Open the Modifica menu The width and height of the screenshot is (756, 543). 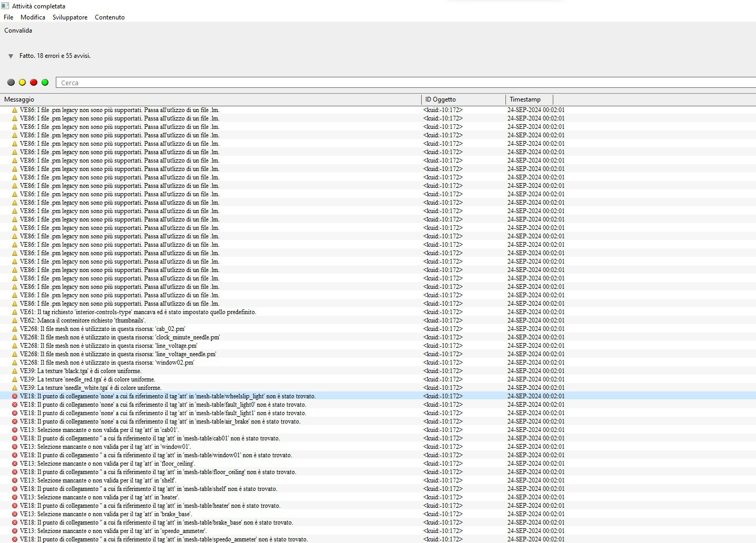[33, 17]
